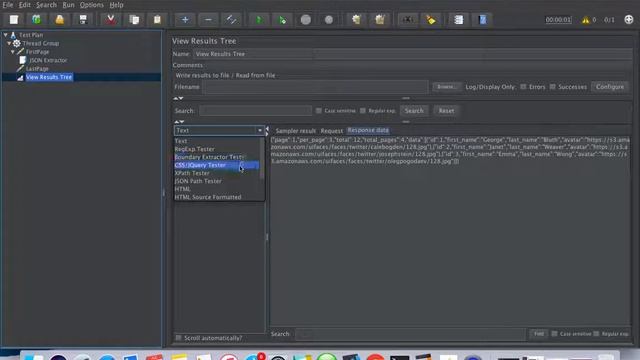The image size is (640, 360).
Task: Click the Reset search toolbar icon
Action: click(x=431, y=20)
